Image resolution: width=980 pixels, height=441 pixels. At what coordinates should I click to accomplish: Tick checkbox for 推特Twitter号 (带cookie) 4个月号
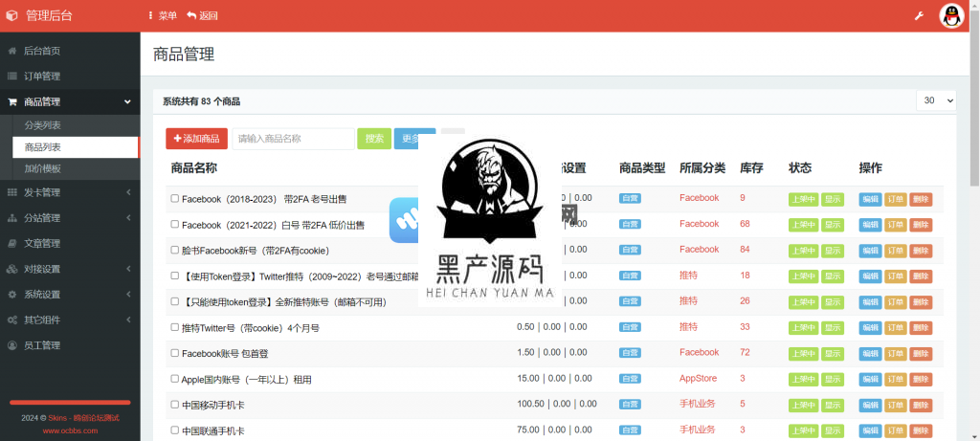click(x=175, y=327)
